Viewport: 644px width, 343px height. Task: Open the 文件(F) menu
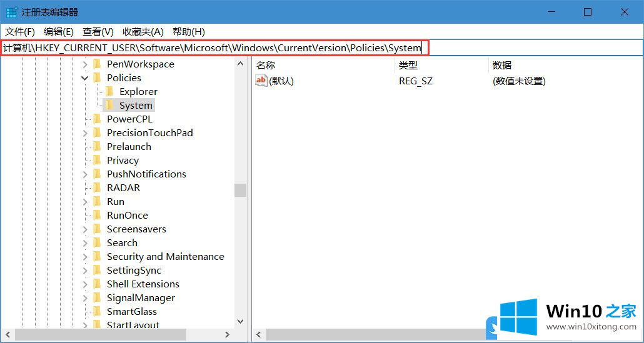pyautogui.click(x=20, y=32)
